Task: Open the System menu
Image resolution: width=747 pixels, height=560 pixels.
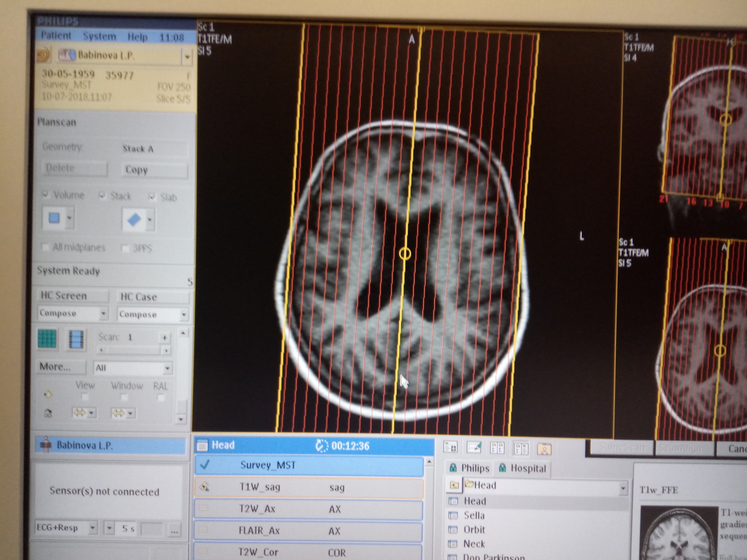Action: click(x=99, y=36)
